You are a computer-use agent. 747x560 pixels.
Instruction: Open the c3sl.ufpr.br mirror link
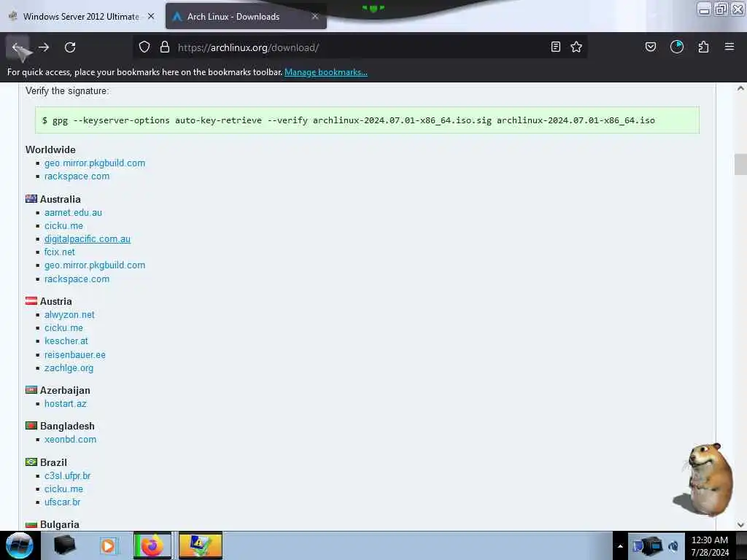pos(67,475)
